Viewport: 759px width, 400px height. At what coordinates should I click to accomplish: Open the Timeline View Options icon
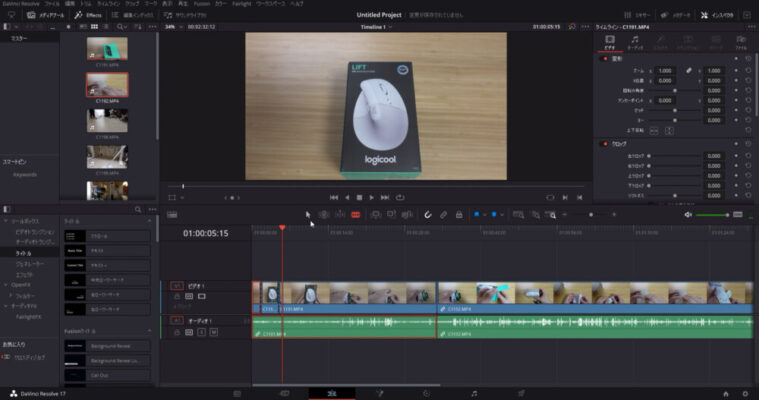(172, 215)
